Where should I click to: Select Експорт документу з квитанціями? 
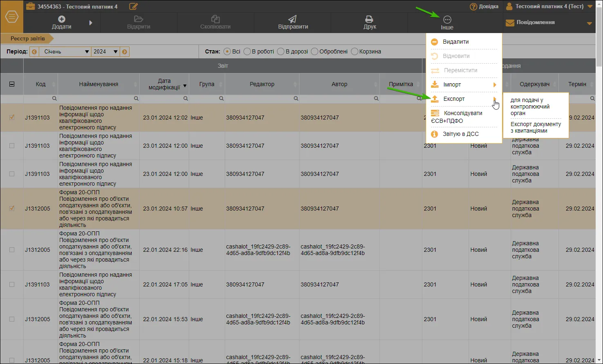[536, 127]
